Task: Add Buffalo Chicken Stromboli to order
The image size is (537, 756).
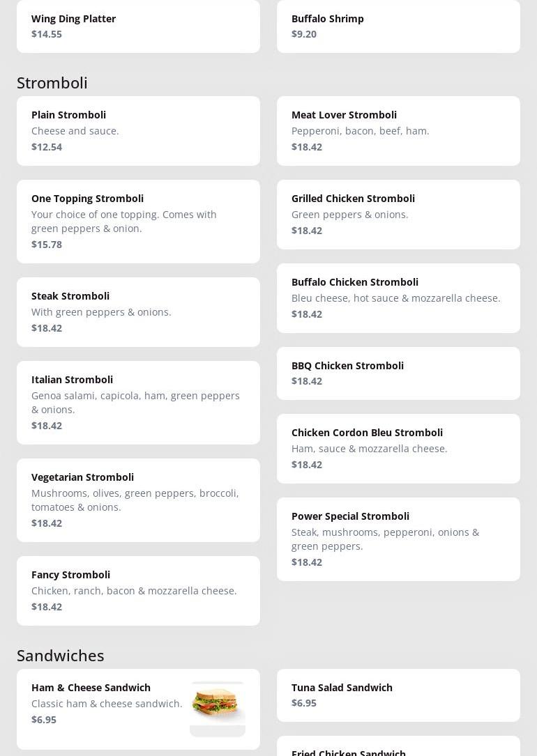Action: (x=398, y=298)
